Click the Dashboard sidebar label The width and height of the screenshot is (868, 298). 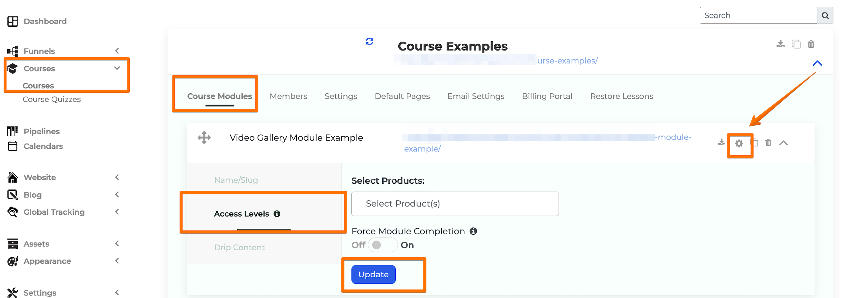pos(45,21)
